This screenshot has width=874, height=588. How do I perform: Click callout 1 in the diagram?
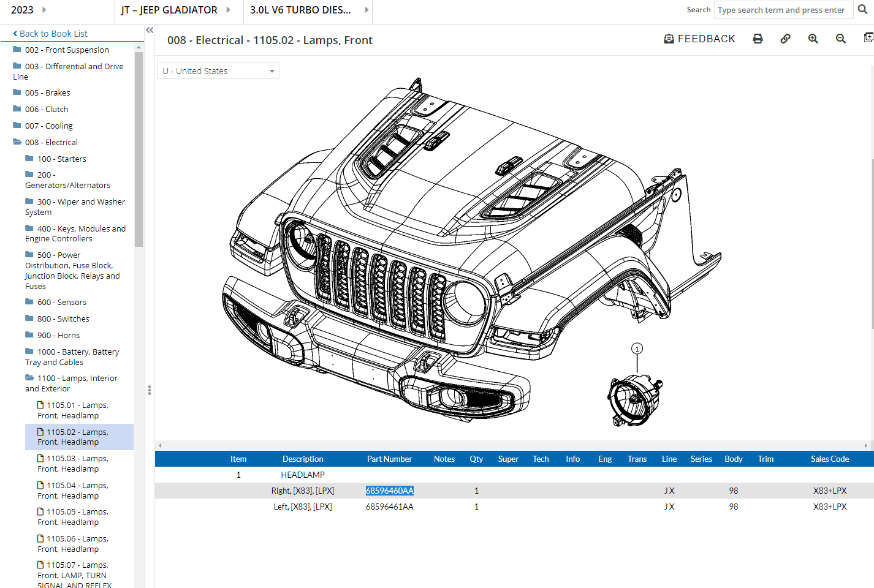pyautogui.click(x=637, y=349)
